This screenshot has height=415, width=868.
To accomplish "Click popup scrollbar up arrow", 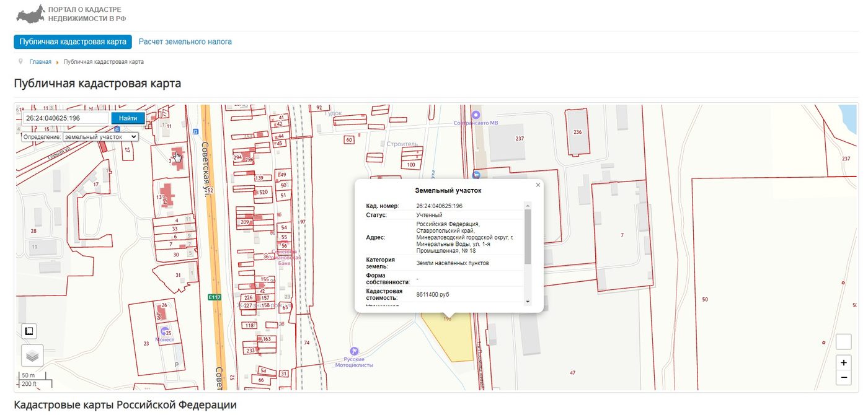I will click(528, 205).
